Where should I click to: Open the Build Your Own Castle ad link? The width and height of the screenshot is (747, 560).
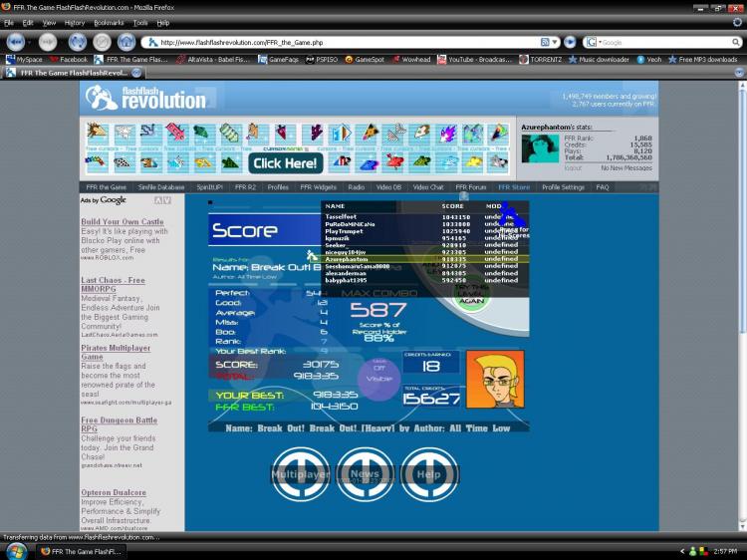coord(123,221)
